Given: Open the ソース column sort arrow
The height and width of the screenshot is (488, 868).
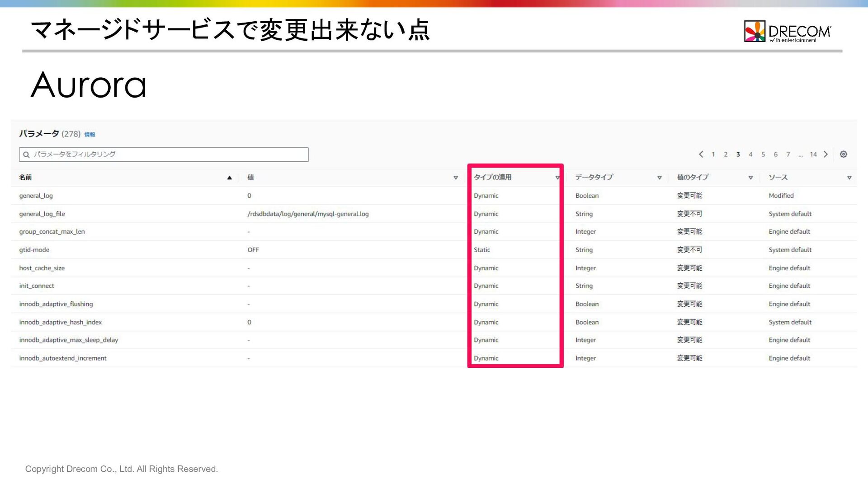Looking at the screenshot, I should click(x=849, y=178).
